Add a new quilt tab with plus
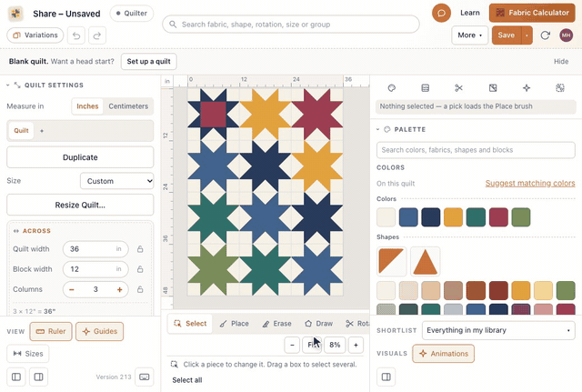Viewport: 582px width, 392px height. (42, 131)
